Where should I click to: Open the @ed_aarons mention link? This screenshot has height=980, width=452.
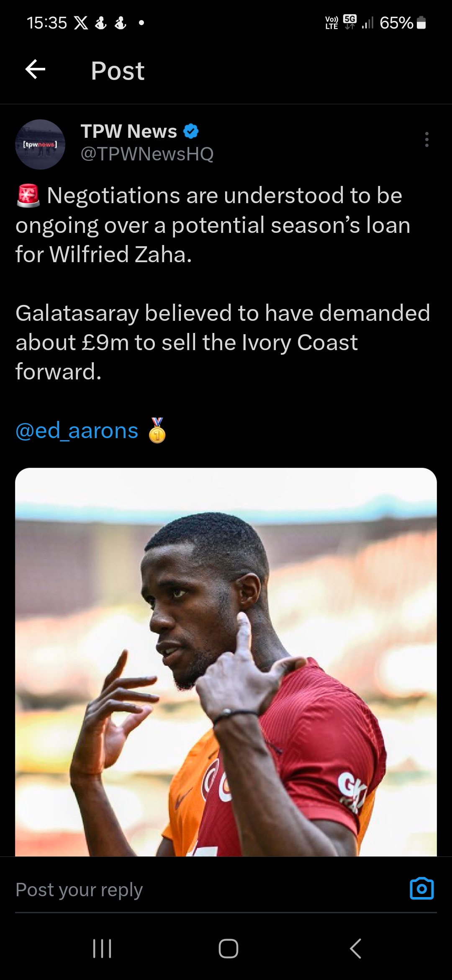[77, 431]
